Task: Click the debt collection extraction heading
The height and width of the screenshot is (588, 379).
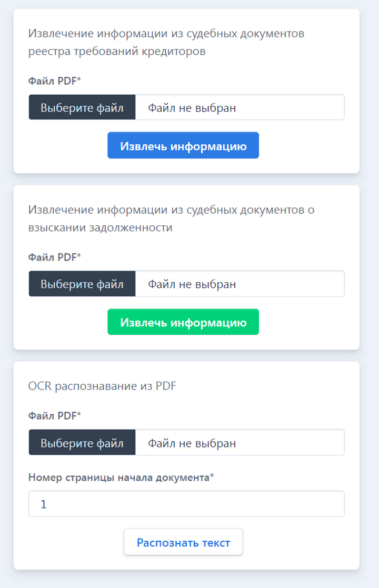Action: pyautogui.click(x=171, y=219)
